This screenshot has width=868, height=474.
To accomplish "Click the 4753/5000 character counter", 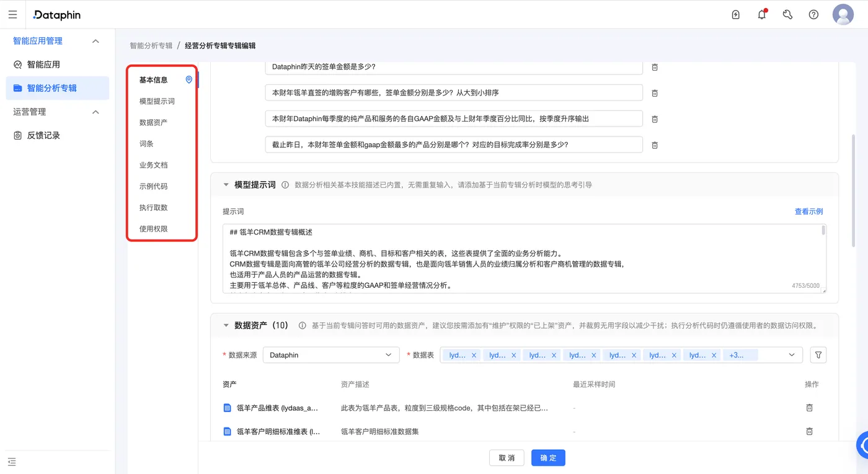I will (x=805, y=286).
